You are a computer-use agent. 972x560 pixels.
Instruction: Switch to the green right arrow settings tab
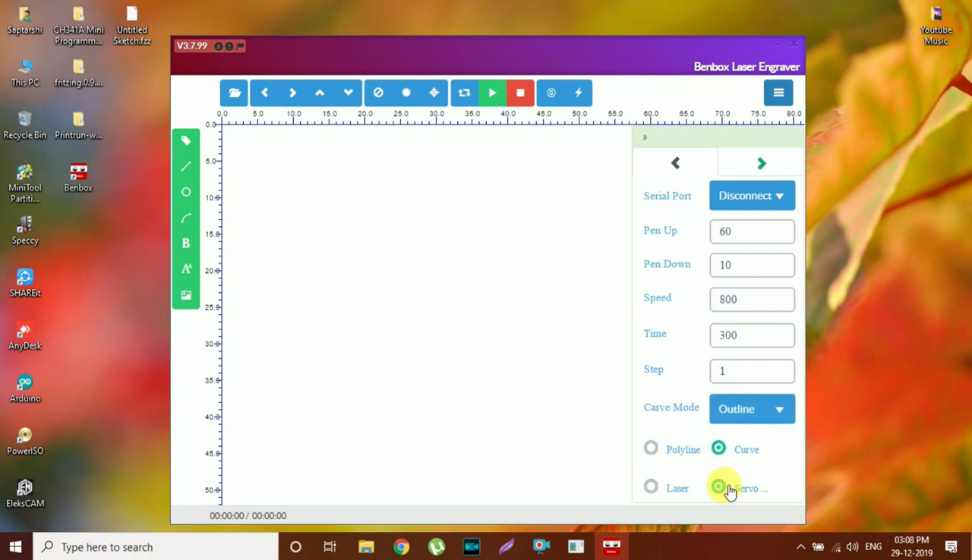[x=762, y=163]
